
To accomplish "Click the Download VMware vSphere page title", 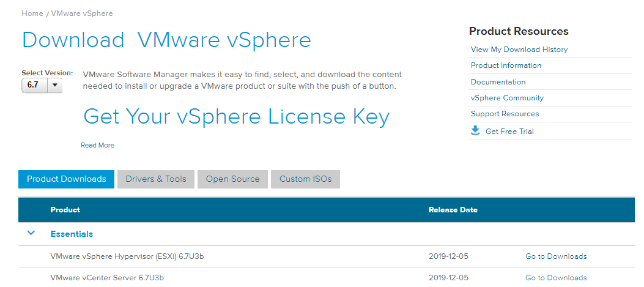I will click(x=166, y=40).
